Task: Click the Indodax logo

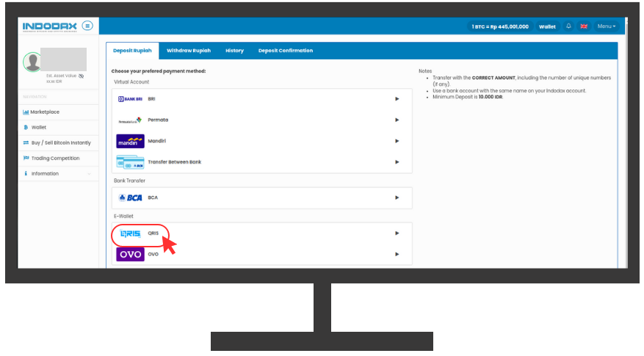Action: pyautogui.click(x=49, y=26)
